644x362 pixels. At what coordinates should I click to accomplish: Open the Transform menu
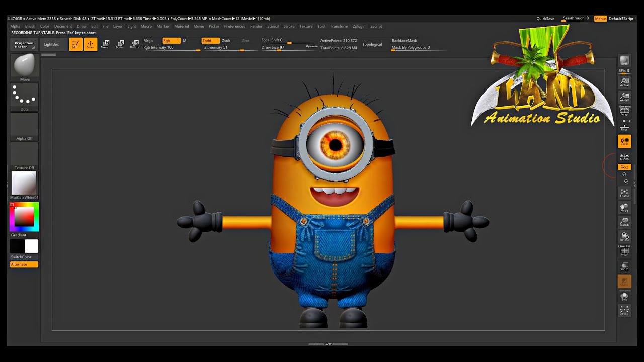tap(339, 26)
